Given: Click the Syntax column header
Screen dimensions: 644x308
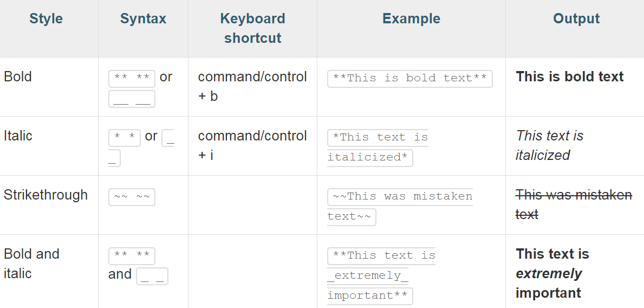Looking at the screenshot, I should [143, 18].
